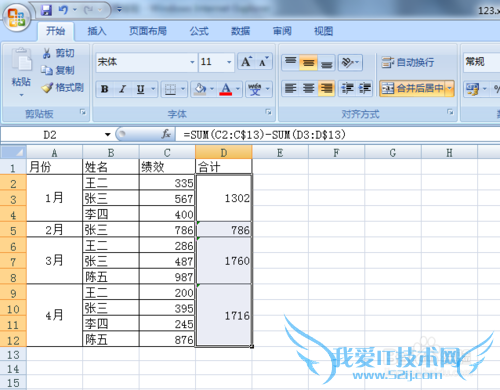
Task: Toggle italic formatting
Action: tap(123, 89)
